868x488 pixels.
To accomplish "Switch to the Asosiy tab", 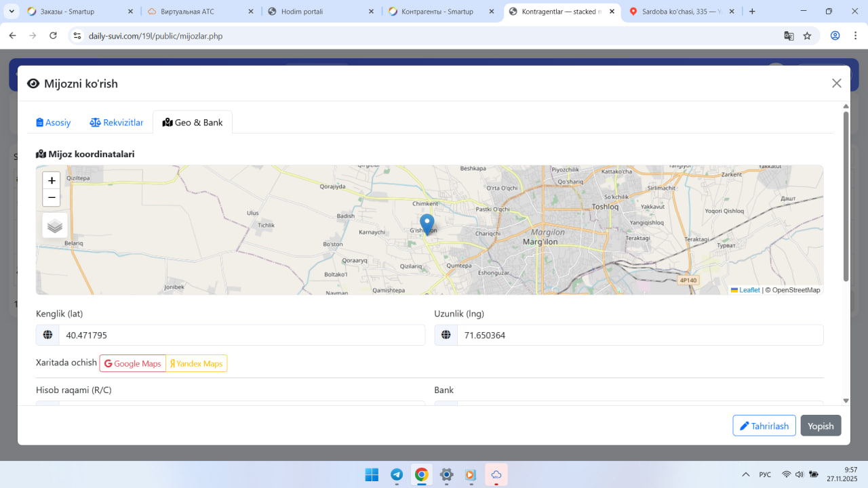I will click(54, 123).
